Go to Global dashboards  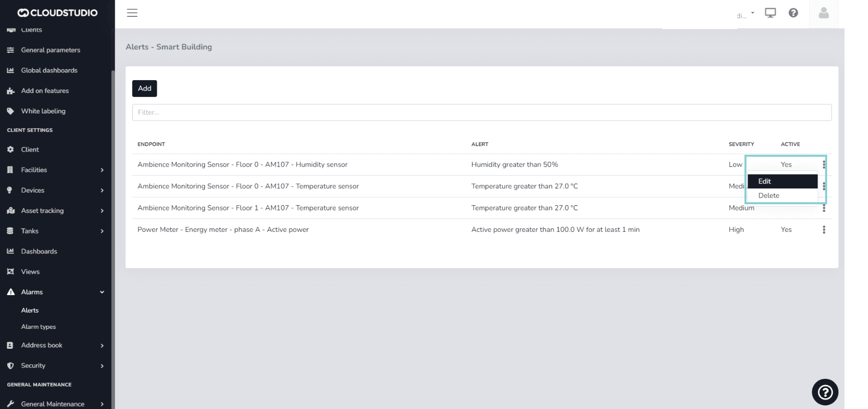[x=49, y=70]
